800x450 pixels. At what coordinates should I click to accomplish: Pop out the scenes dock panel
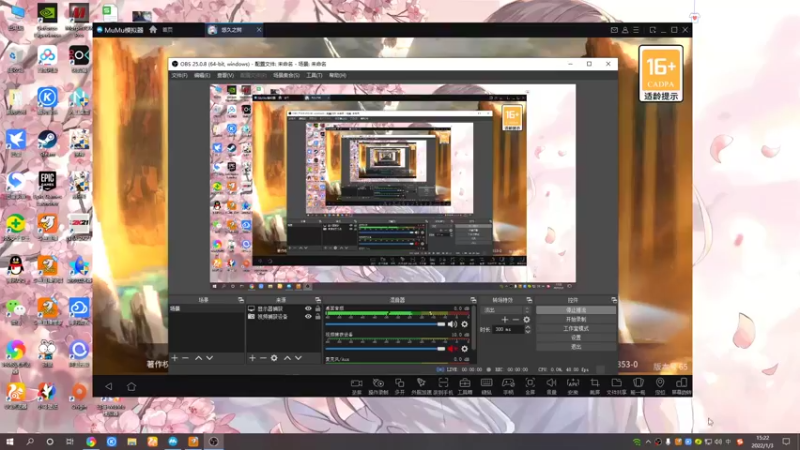[x=241, y=300]
